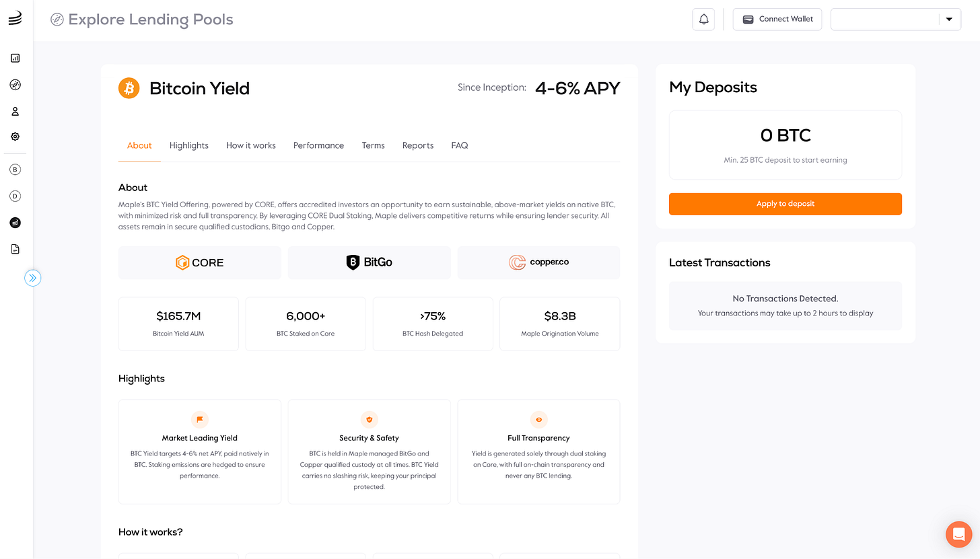Select the compass Explore icon in the sidebar
This screenshot has height=559, width=980.
click(15, 85)
